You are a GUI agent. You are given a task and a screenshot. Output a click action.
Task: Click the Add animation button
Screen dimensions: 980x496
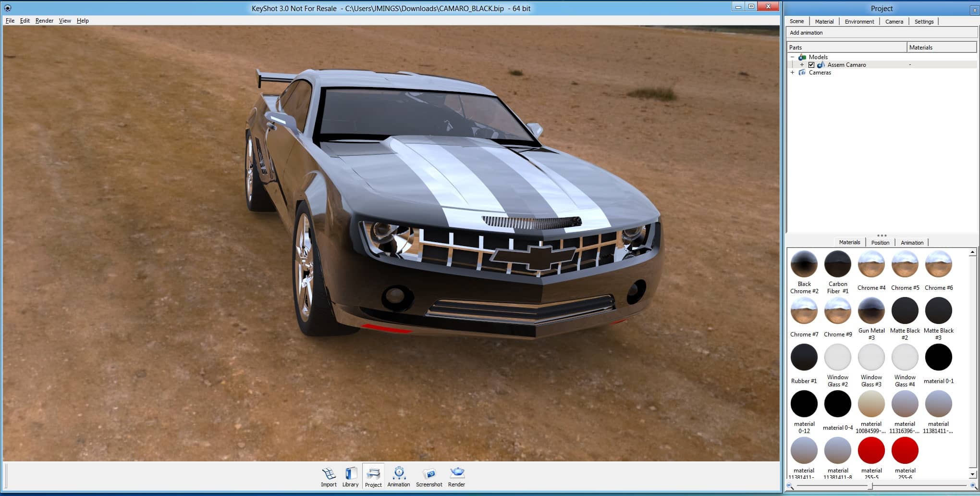pos(806,32)
